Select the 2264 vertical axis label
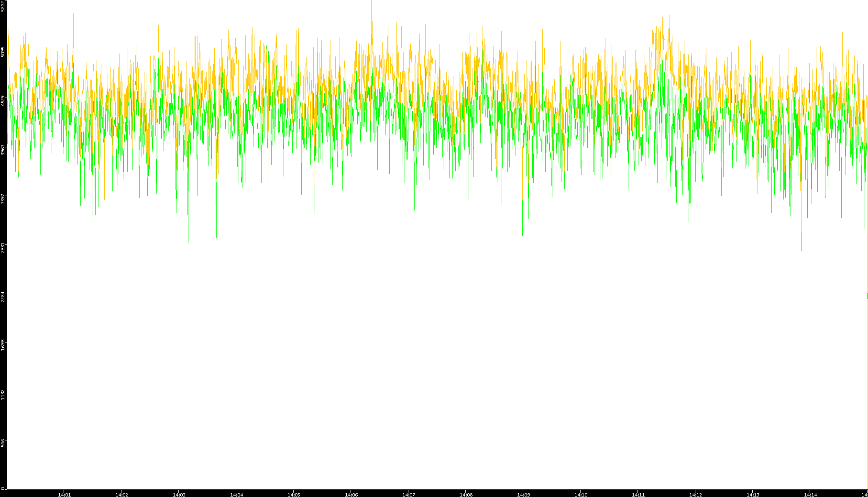Image resolution: width=868 pixels, height=497 pixels. pyautogui.click(x=3, y=297)
